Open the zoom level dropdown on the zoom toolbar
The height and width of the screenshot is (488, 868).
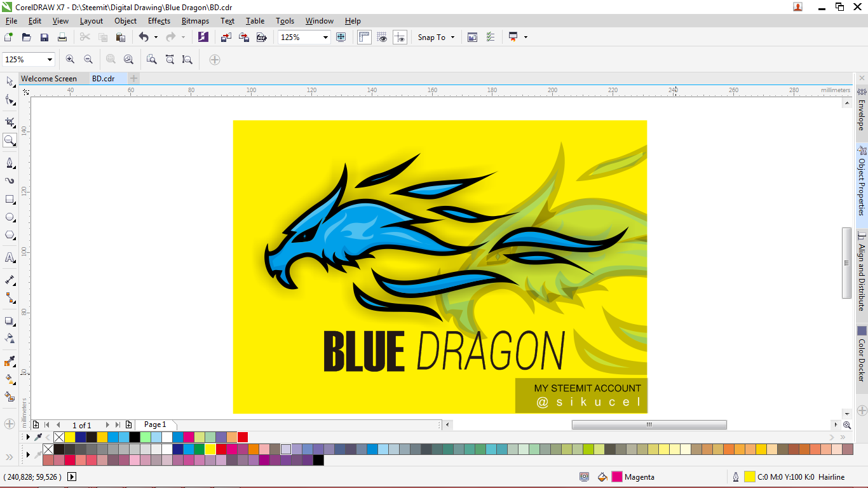tap(50, 59)
